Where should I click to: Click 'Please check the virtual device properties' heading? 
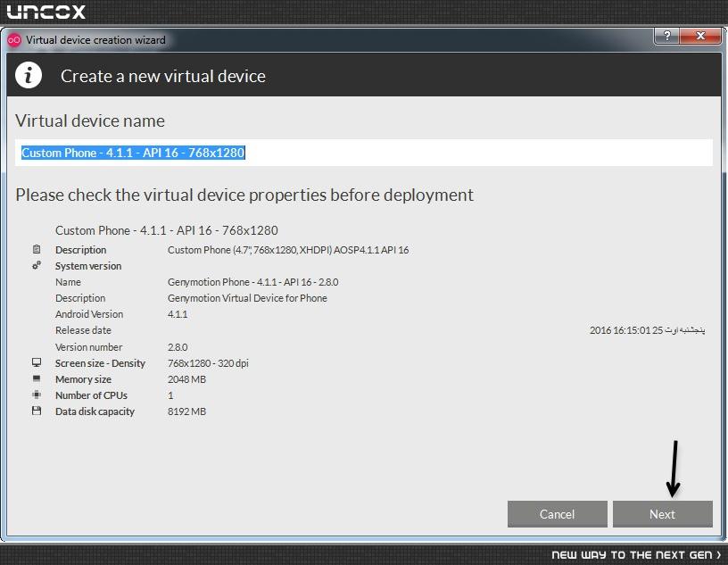[244, 195]
